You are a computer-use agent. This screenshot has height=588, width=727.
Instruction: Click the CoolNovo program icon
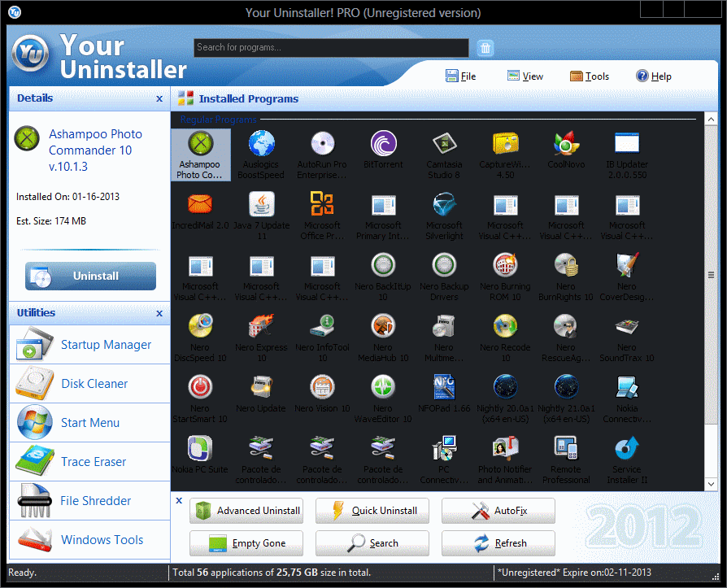pyautogui.click(x=566, y=145)
